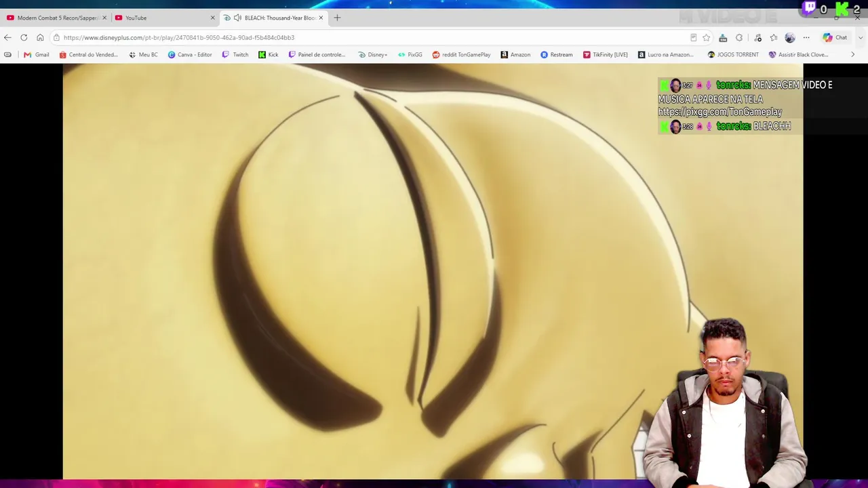The width and height of the screenshot is (868, 488).
Task: Open Painel de controle... bookmark
Action: 317,54
